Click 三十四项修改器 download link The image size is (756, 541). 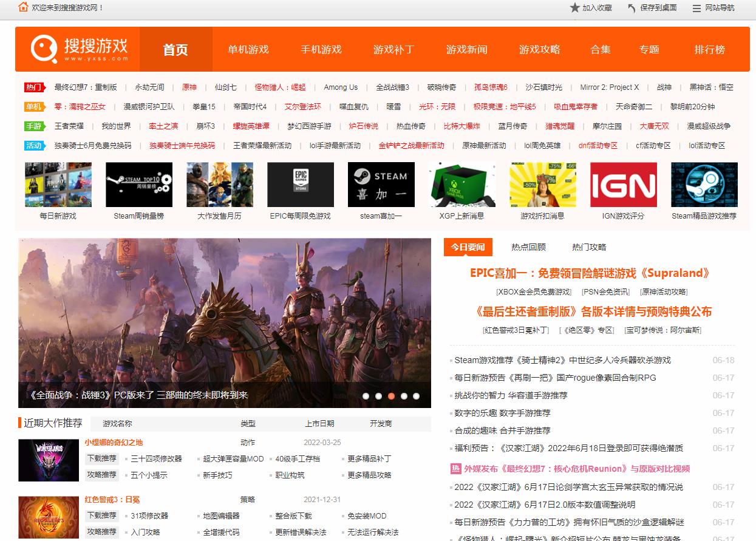click(x=156, y=459)
